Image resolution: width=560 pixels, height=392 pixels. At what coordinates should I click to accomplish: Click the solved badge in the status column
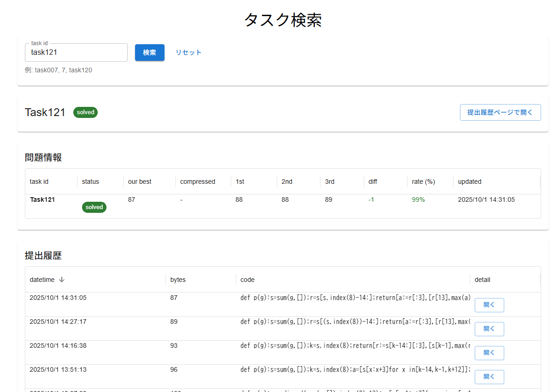tap(94, 207)
